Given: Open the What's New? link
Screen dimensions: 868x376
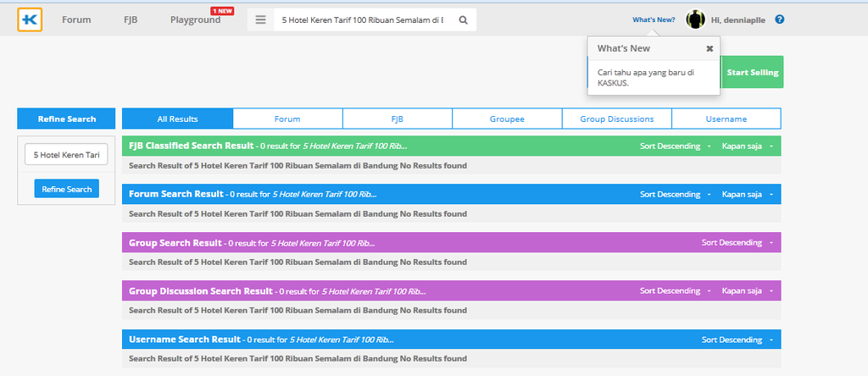Looking at the screenshot, I should click(654, 19).
